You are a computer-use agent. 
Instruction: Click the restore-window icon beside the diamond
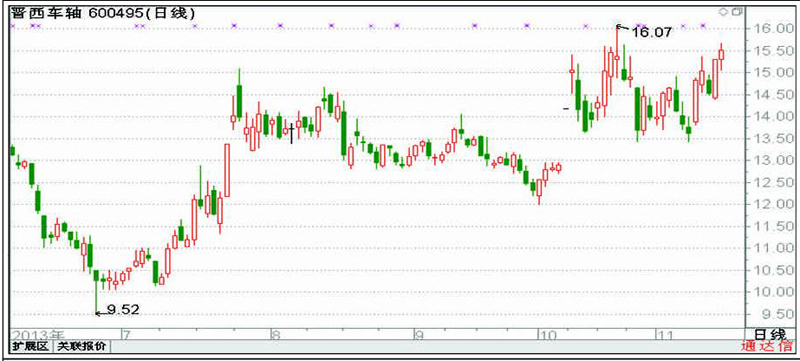736,12
